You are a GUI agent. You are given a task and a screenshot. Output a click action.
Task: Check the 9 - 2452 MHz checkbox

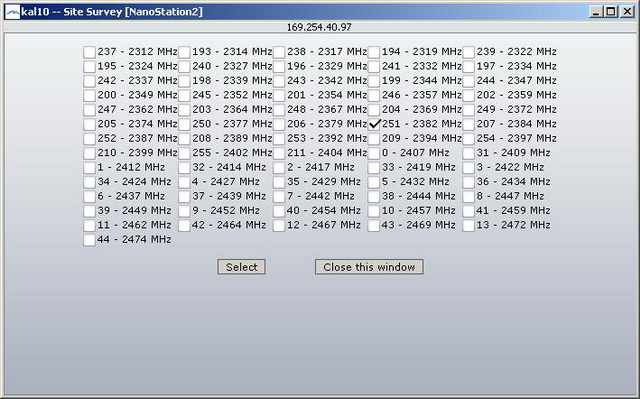(184, 211)
